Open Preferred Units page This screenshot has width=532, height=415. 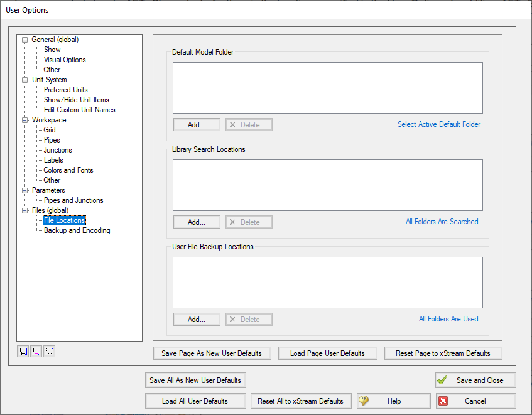pyautogui.click(x=66, y=90)
